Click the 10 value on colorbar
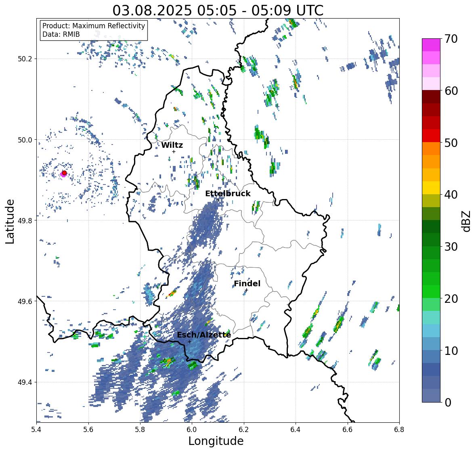Viewport: 476px width, 451px height. coord(451,350)
